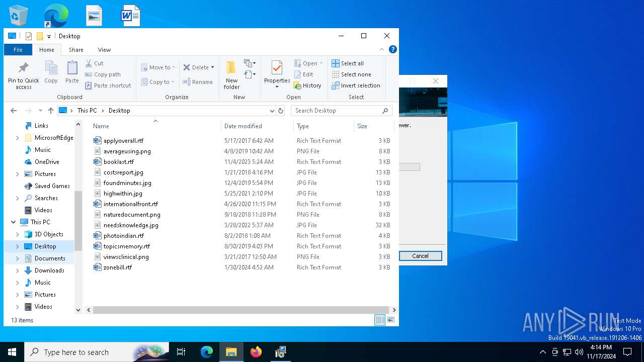This screenshot has width=644, height=362.
Task: Click Paste shortcut command
Action: point(108,85)
